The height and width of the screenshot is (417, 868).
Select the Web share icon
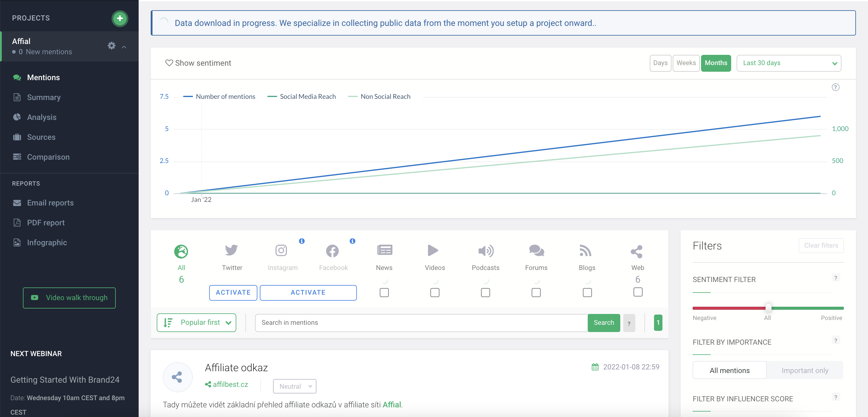click(637, 251)
